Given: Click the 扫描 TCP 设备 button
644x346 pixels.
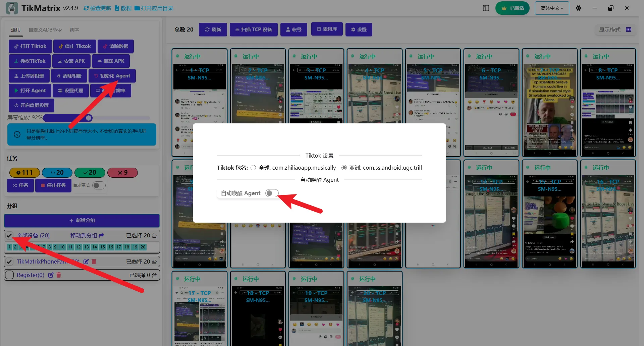Looking at the screenshot, I should 254,30.
